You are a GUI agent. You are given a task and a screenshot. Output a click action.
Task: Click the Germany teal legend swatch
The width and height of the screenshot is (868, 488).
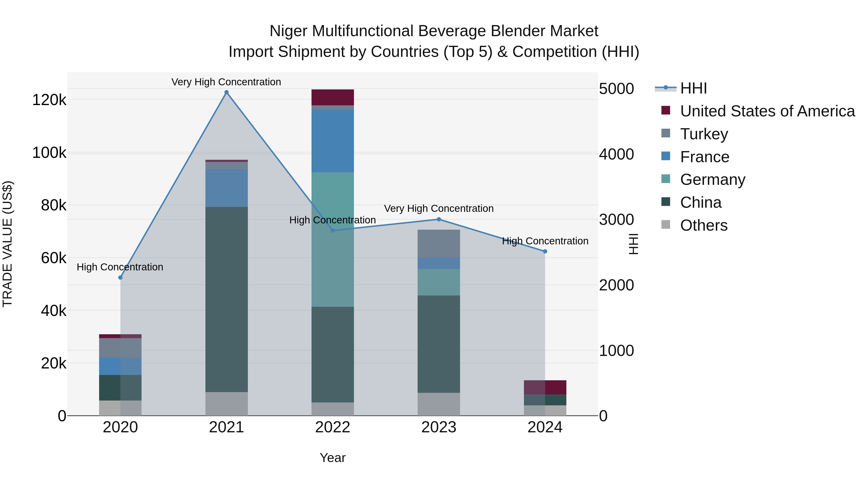pos(665,179)
